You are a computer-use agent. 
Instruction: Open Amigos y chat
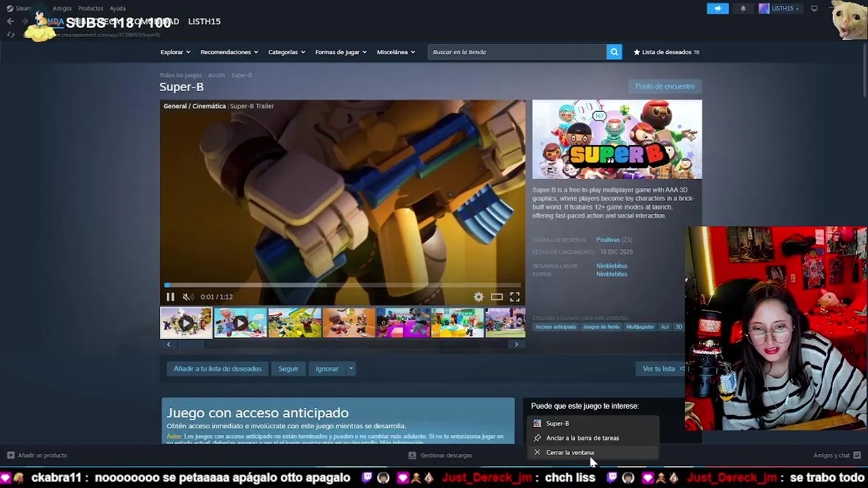[x=837, y=455]
